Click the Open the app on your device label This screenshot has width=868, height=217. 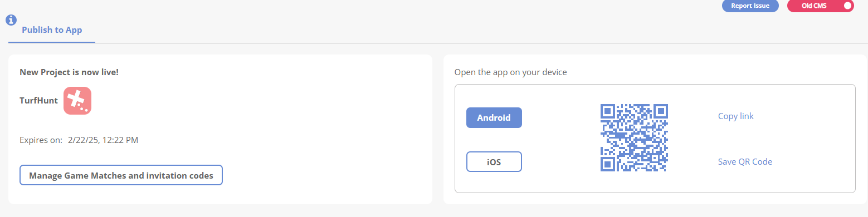point(511,72)
